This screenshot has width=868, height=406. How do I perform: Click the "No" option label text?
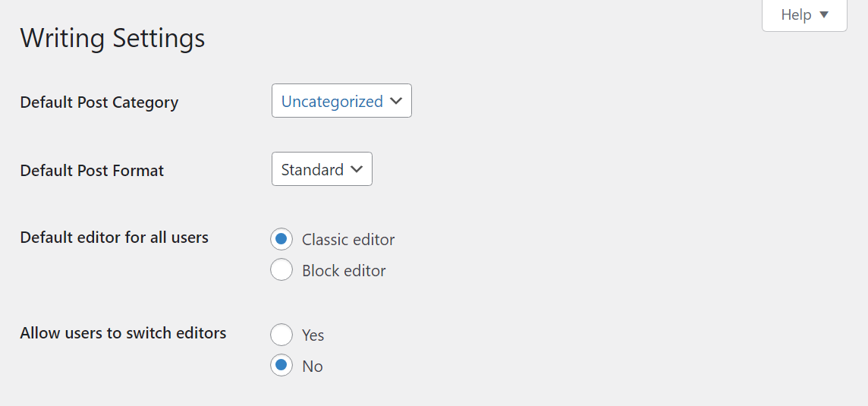pyautogui.click(x=313, y=367)
